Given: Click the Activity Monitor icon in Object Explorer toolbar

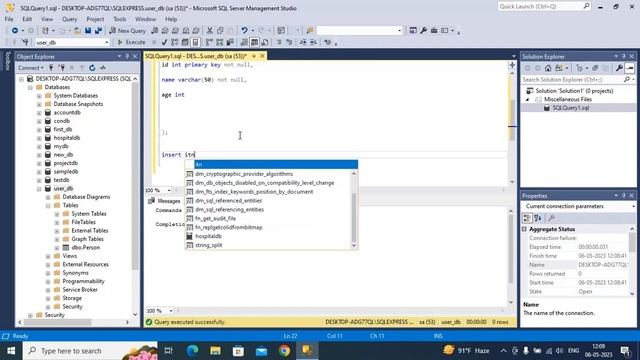Looking at the screenshot, I should (x=103, y=68).
